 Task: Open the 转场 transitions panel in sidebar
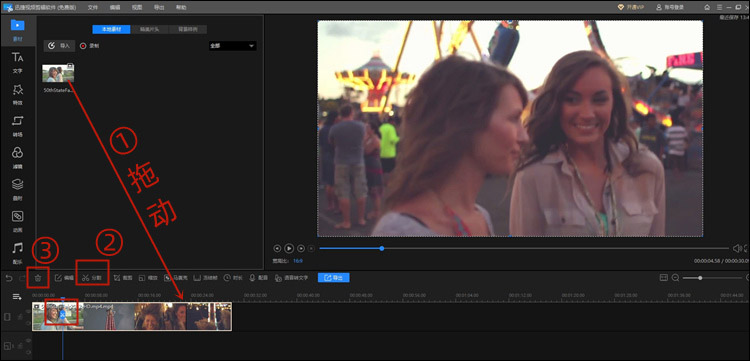(x=18, y=126)
